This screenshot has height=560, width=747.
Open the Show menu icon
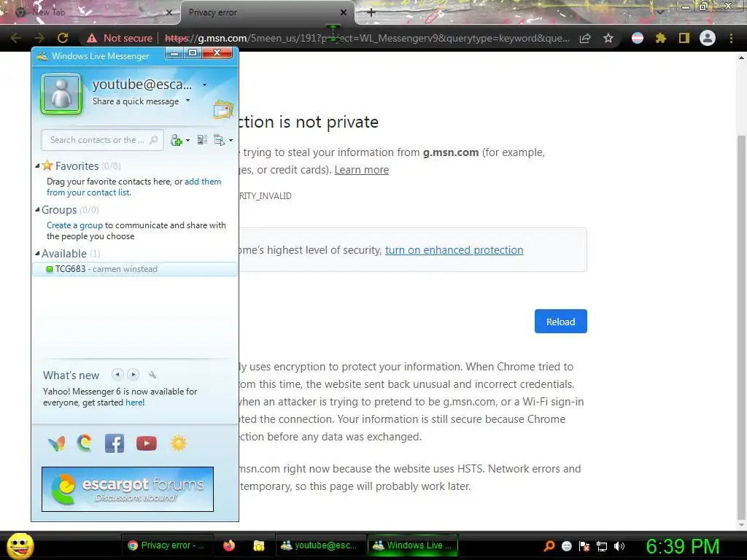219,140
